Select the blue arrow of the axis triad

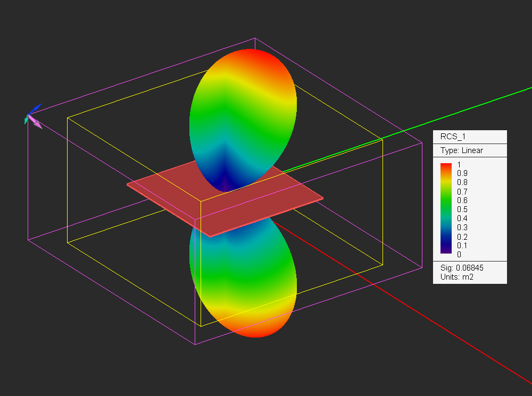36,108
